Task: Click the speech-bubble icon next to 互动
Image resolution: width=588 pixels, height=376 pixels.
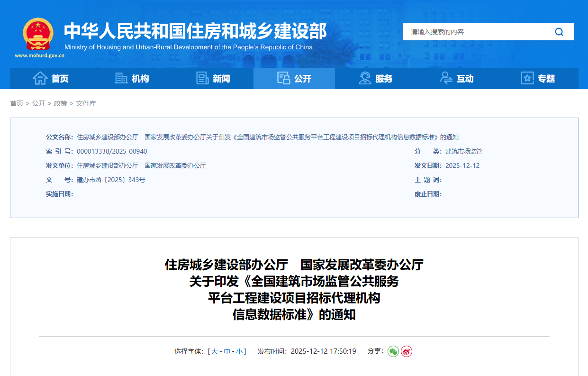Action: tap(445, 78)
